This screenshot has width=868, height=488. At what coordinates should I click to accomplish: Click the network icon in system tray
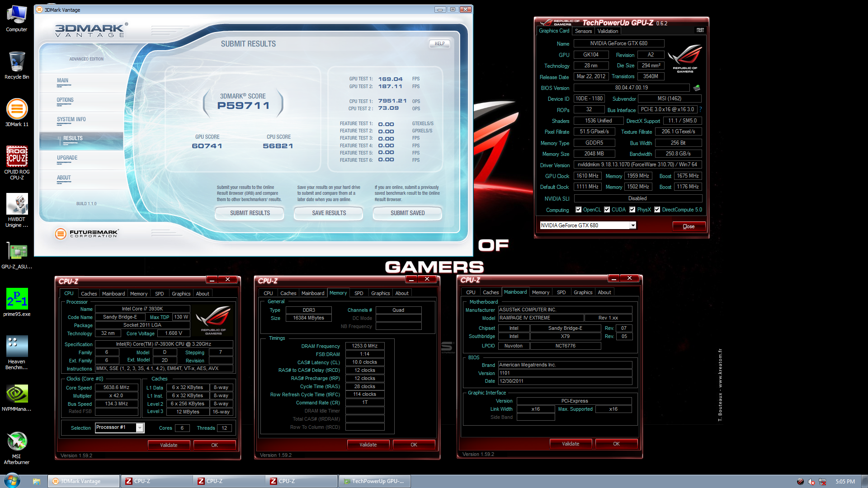[x=822, y=482]
